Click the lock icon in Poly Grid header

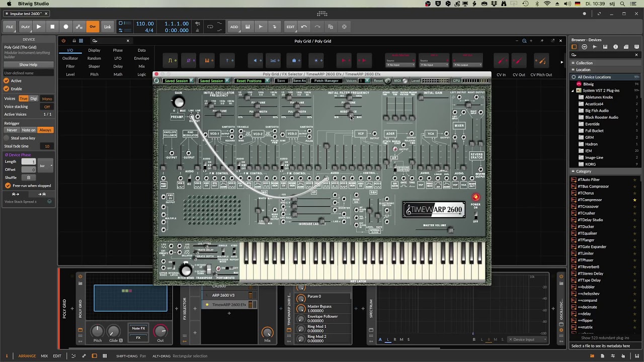[74, 41]
